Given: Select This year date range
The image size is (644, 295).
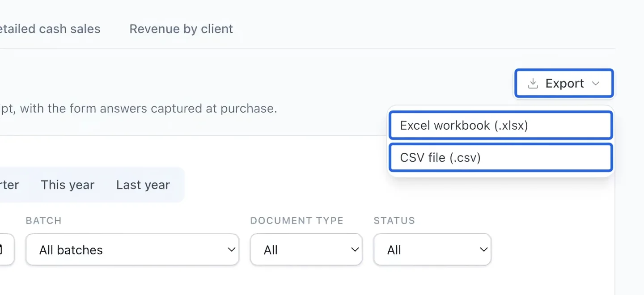Looking at the screenshot, I should click(68, 185).
